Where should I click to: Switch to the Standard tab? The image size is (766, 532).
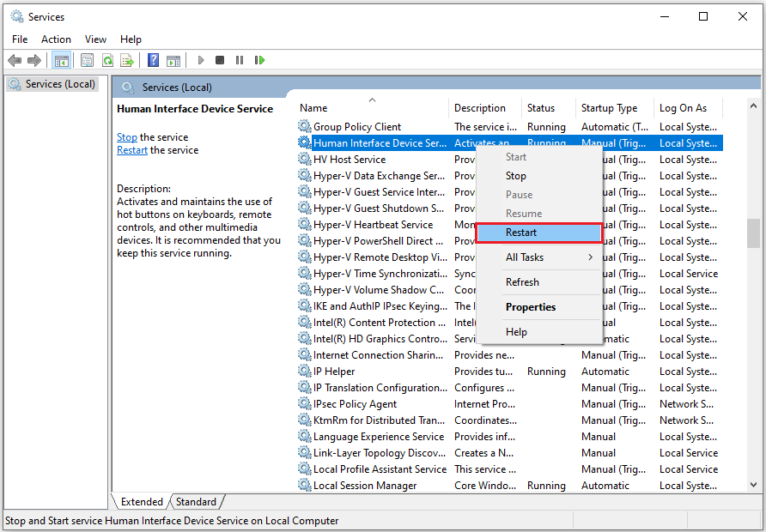(196, 501)
